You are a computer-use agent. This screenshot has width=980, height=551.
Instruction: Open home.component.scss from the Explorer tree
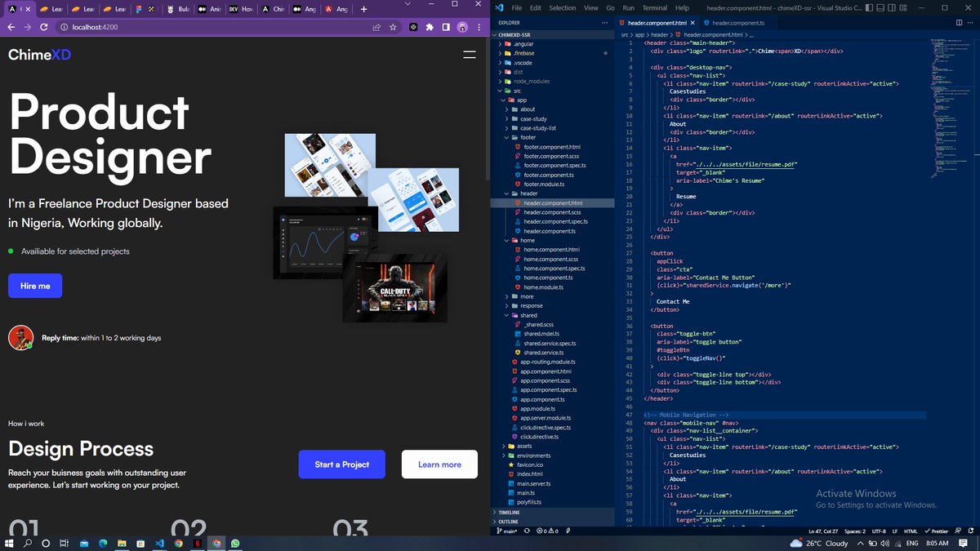[x=552, y=259]
